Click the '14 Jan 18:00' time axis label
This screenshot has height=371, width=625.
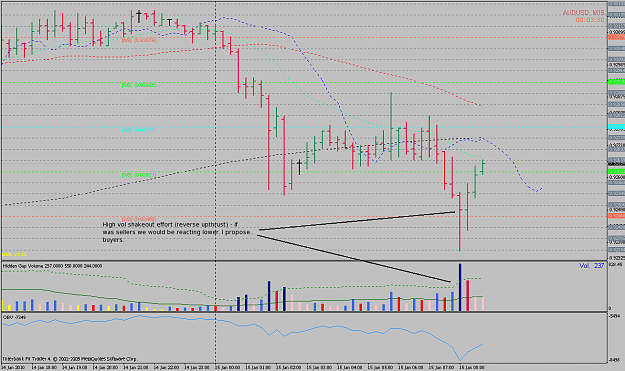(43, 367)
